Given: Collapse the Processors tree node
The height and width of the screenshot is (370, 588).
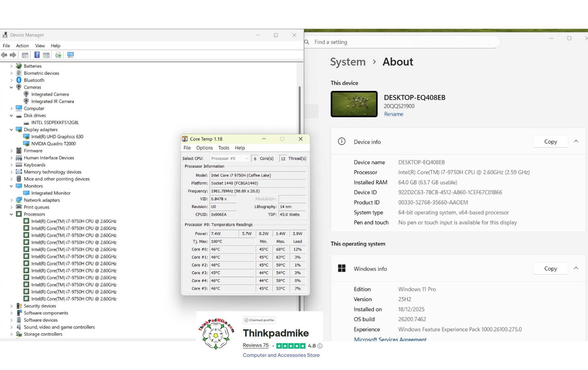Looking at the screenshot, I should (x=11, y=214).
